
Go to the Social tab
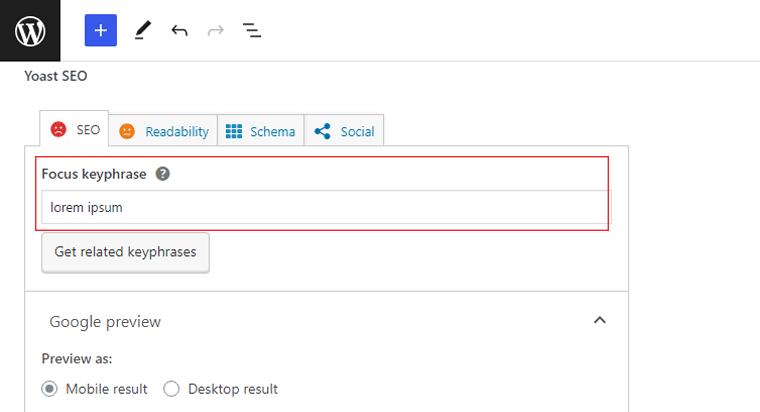pyautogui.click(x=344, y=130)
